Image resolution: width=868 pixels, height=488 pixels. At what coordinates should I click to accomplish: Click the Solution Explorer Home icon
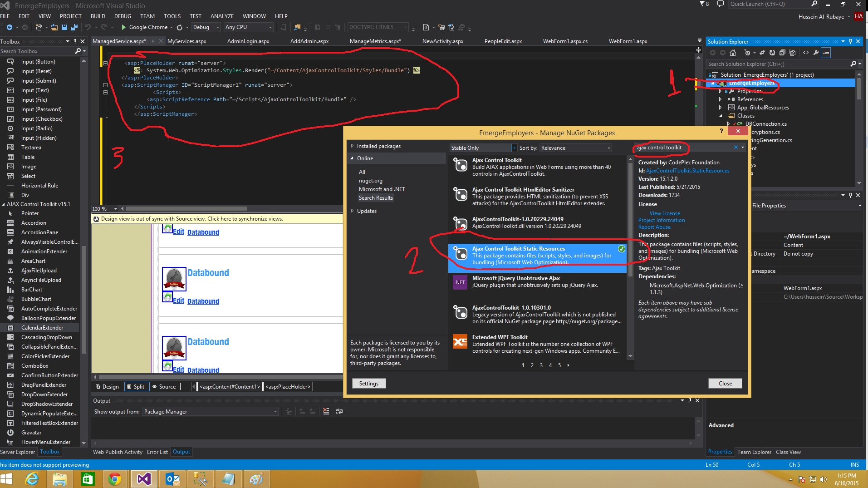[732, 53]
